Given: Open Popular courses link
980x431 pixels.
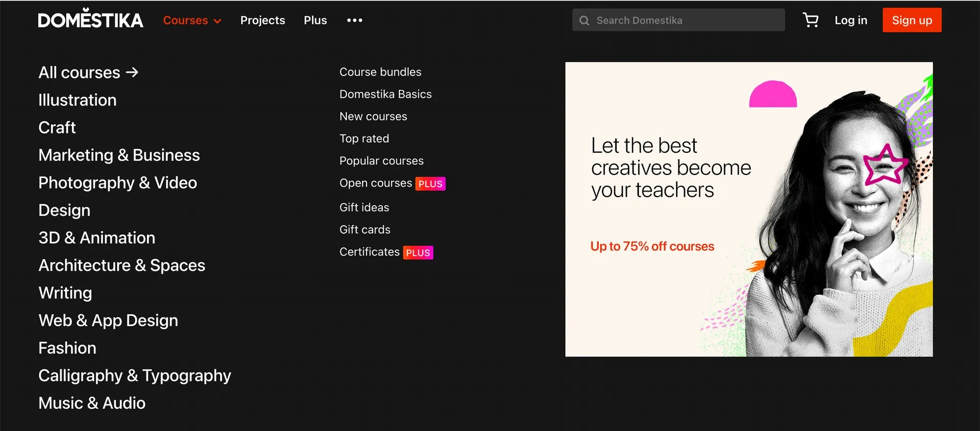Looking at the screenshot, I should coord(381,161).
